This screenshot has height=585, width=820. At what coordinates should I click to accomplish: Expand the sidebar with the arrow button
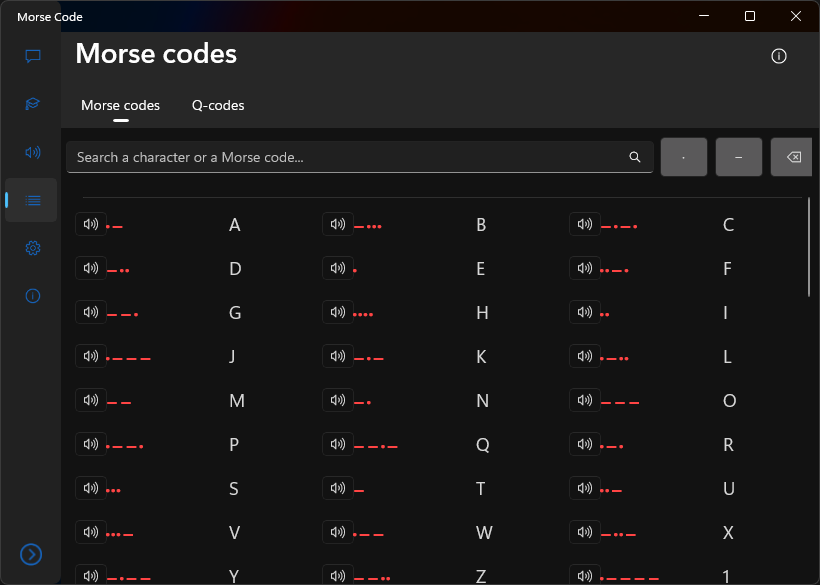(x=32, y=554)
